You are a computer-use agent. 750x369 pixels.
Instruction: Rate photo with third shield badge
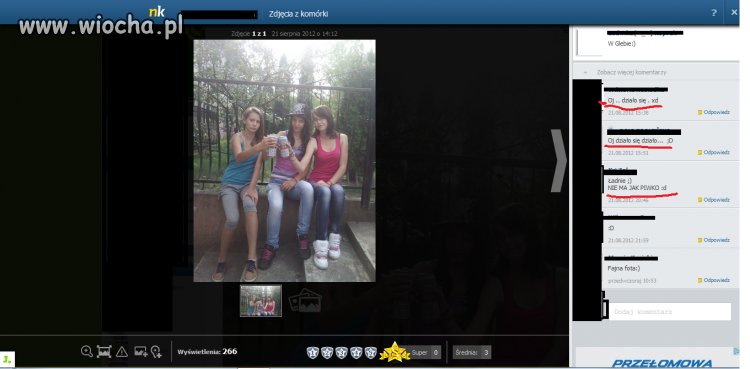click(342, 353)
